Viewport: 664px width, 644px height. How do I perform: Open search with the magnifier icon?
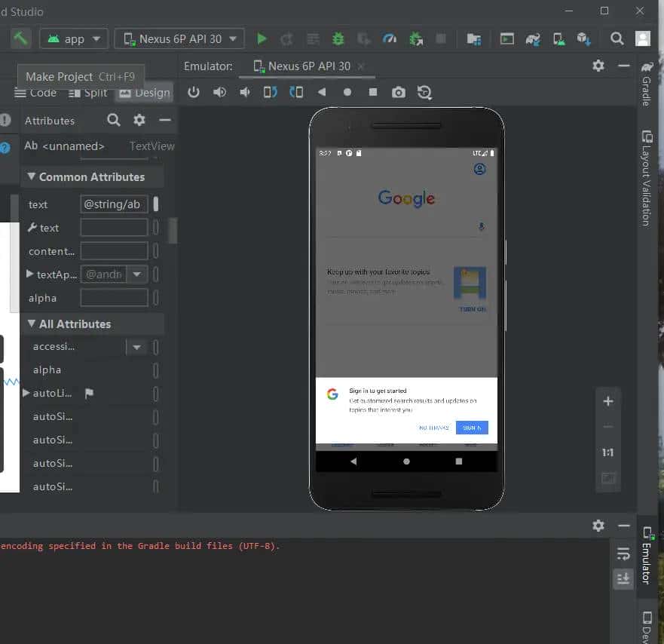tap(617, 38)
